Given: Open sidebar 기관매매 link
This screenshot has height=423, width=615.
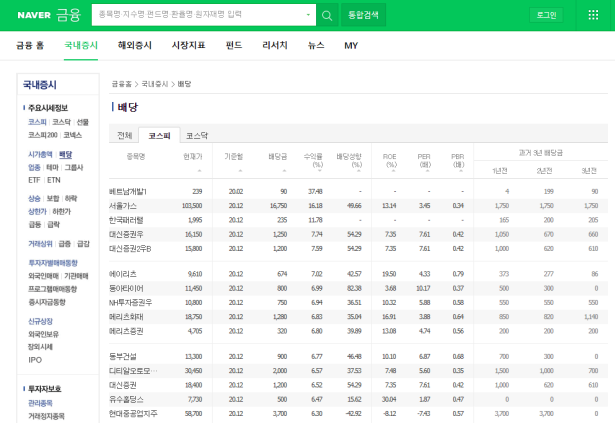Looking at the screenshot, I should click(x=76, y=276).
